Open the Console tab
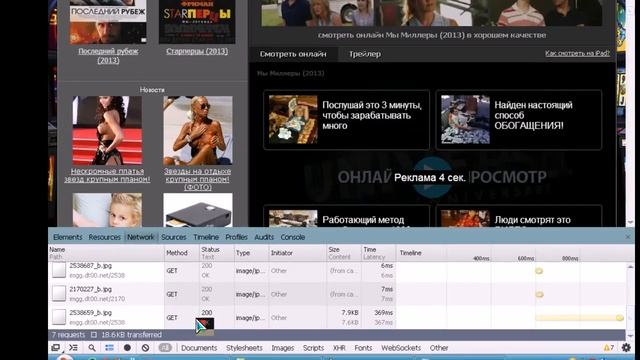Screen dimensions: 640x360 293,237
